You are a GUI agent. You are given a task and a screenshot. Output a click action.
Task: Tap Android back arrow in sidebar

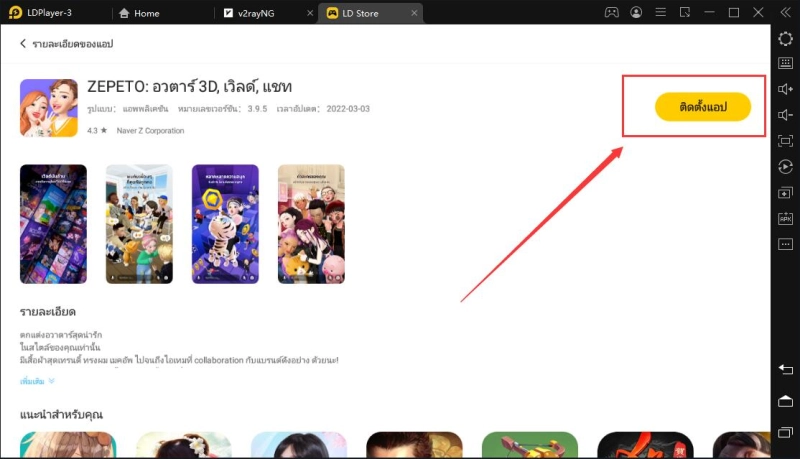(785, 369)
